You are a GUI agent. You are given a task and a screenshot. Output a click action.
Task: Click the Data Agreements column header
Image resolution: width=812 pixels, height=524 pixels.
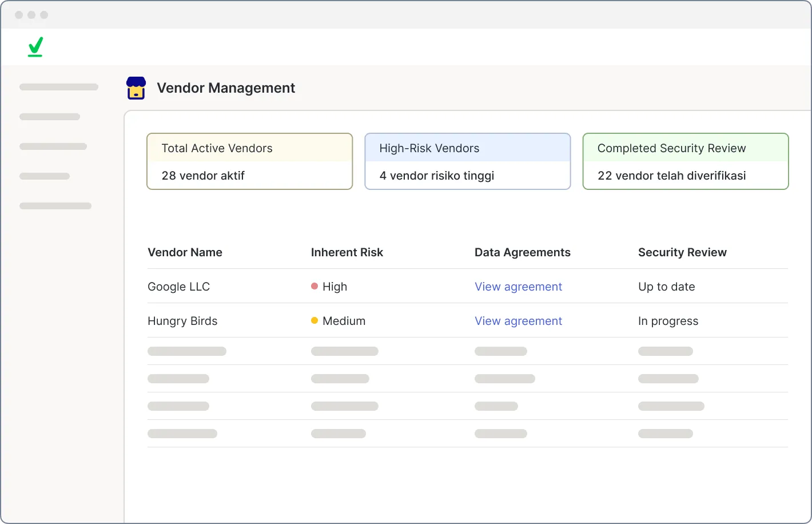coord(523,252)
